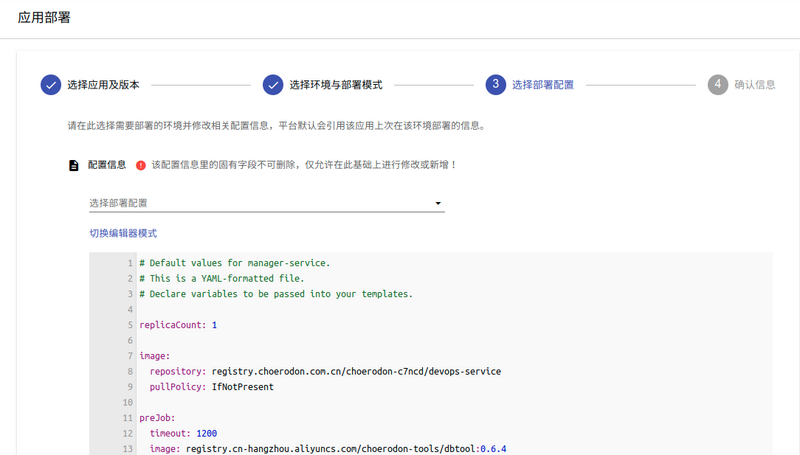Click the pullPolicy: IfNotPresent line
This screenshot has height=455, width=800.
[211, 387]
